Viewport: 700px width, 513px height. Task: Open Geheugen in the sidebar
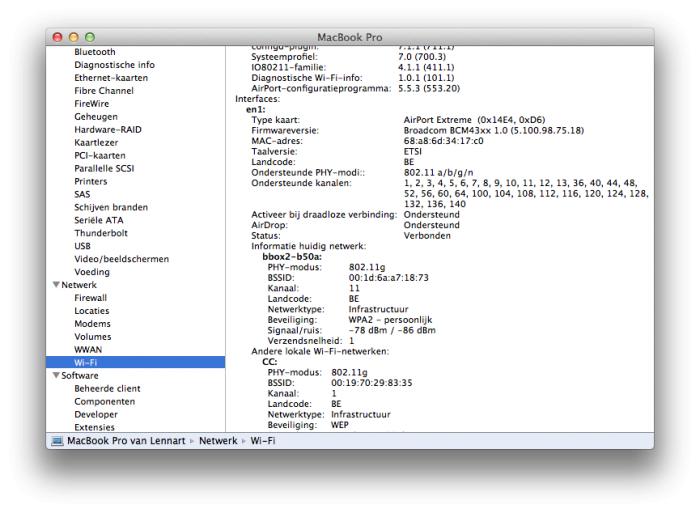[96, 117]
